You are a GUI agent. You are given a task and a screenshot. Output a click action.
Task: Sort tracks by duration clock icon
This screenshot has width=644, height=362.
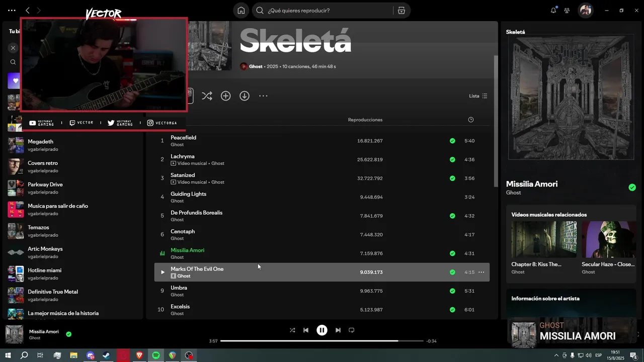click(471, 120)
